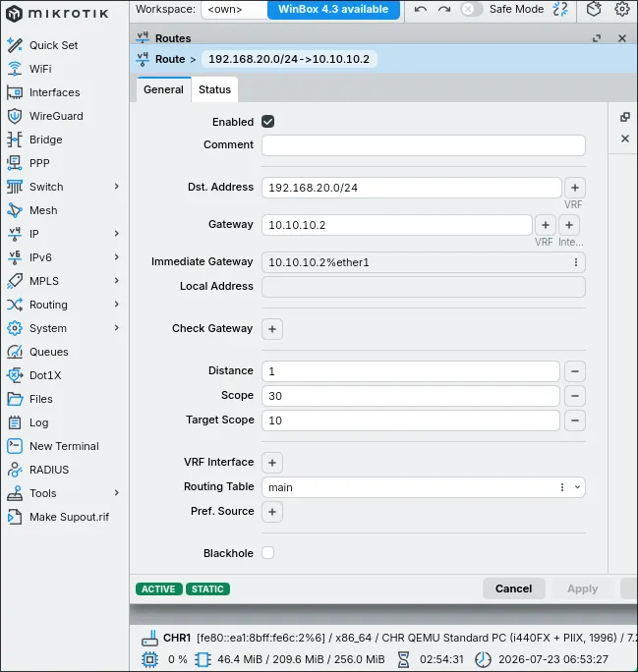Open the Interfaces section
Screen dimensions: 638x672
click(54, 92)
